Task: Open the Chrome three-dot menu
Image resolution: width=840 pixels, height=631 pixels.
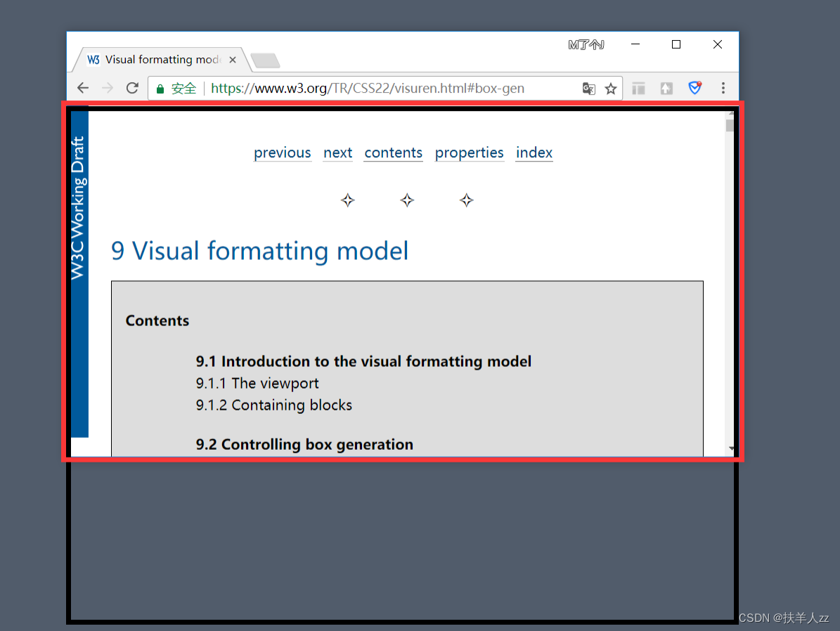Action: coord(723,88)
